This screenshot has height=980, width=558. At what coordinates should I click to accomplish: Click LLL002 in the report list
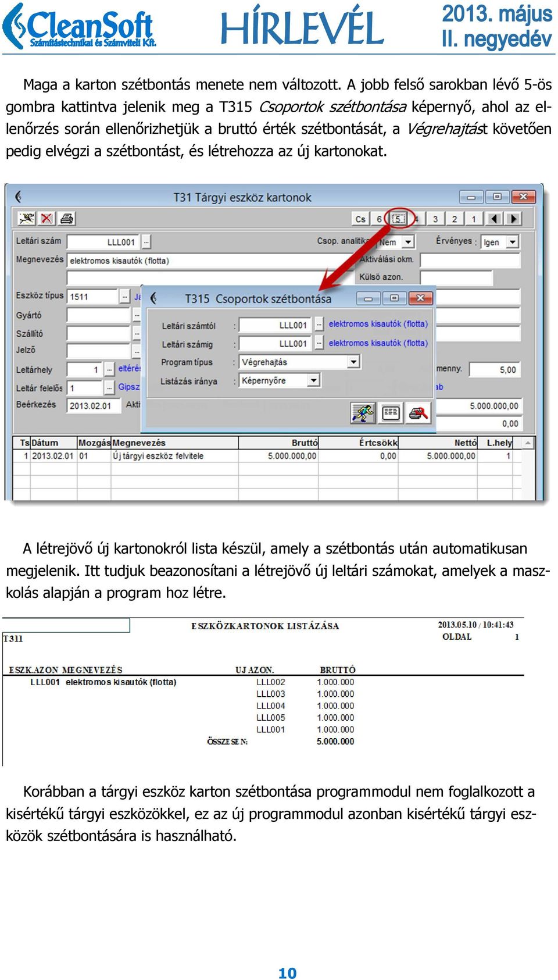click(271, 682)
